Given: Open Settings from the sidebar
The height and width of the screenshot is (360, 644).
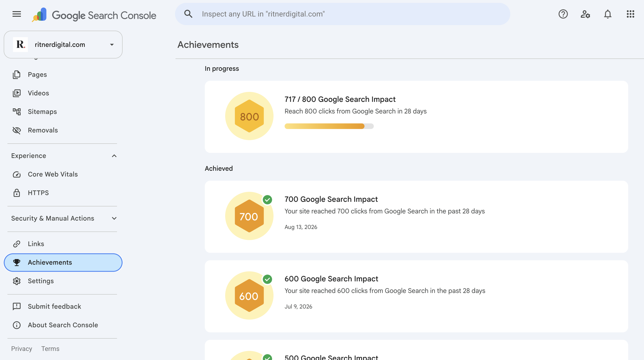Looking at the screenshot, I should click(63, 281).
